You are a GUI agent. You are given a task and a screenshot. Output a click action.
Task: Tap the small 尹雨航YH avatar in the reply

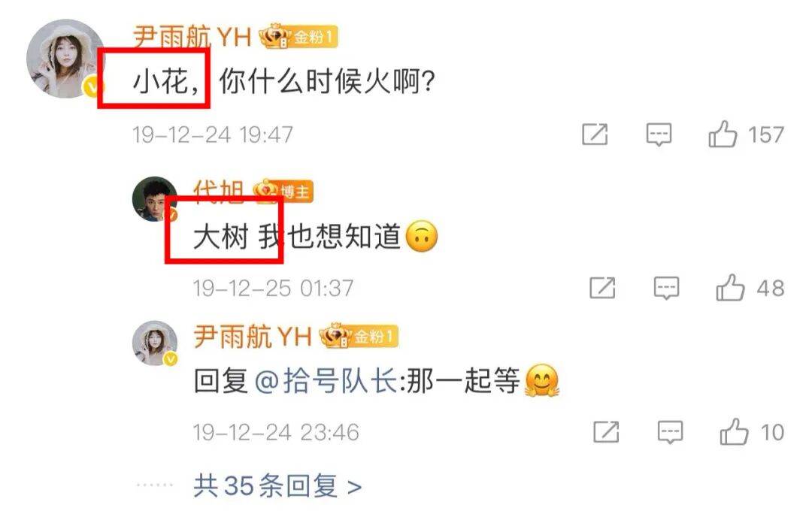tap(155, 343)
